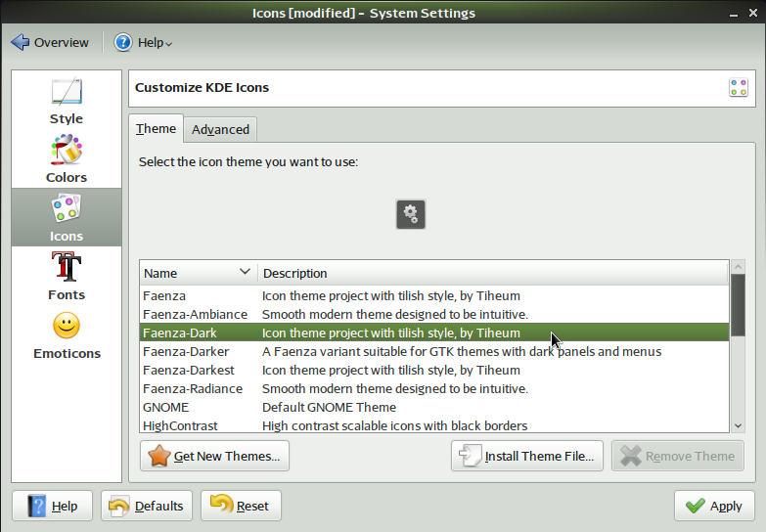Click the icons module logo in header
This screenshot has height=532, width=766.
(739, 88)
